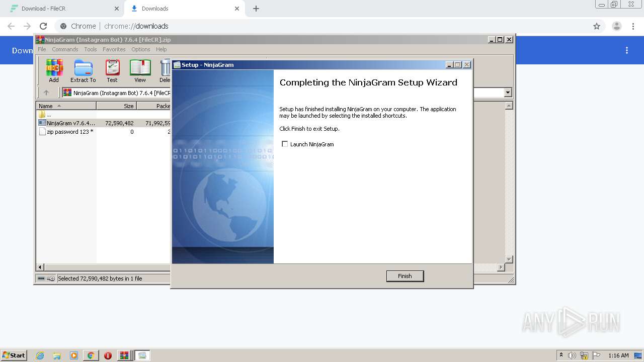
Task: Minimize the NinjaGram Setup window
Action: pos(449,64)
